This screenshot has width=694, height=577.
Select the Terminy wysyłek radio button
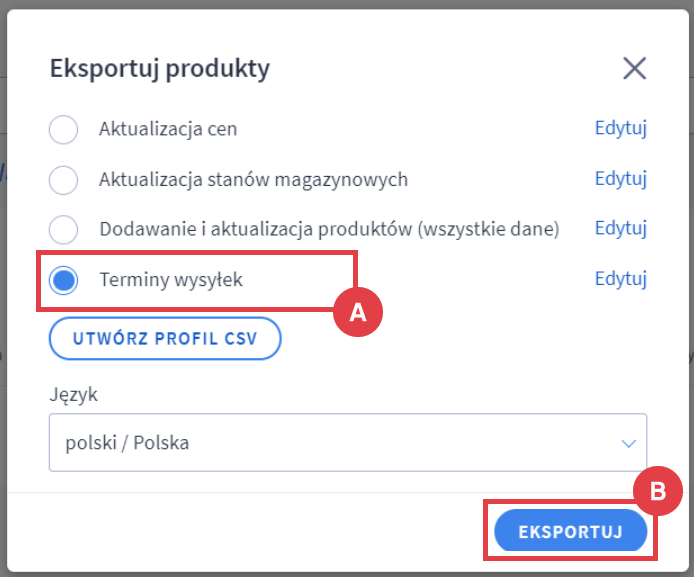coord(64,280)
